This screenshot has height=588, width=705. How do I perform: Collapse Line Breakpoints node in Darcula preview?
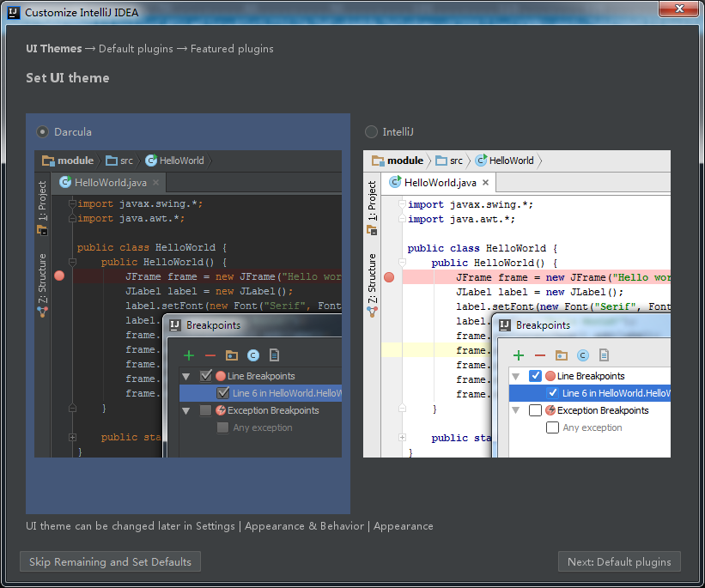[x=186, y=376]
